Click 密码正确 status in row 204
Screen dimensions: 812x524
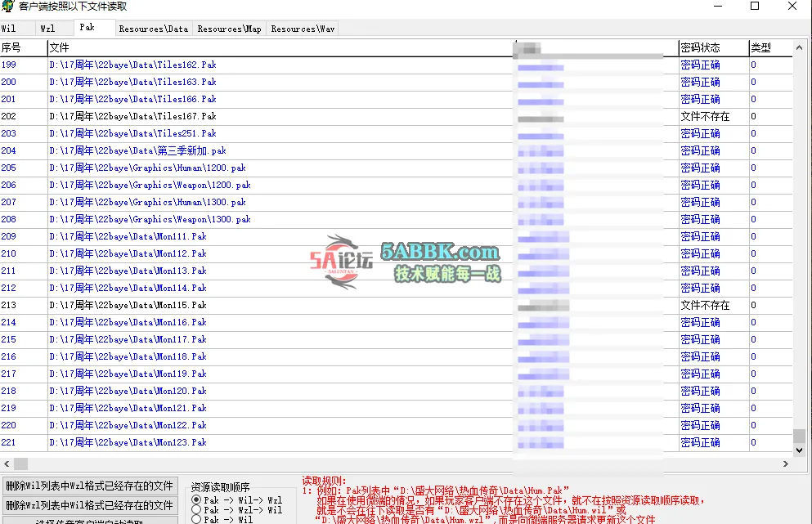coord(700,150)
